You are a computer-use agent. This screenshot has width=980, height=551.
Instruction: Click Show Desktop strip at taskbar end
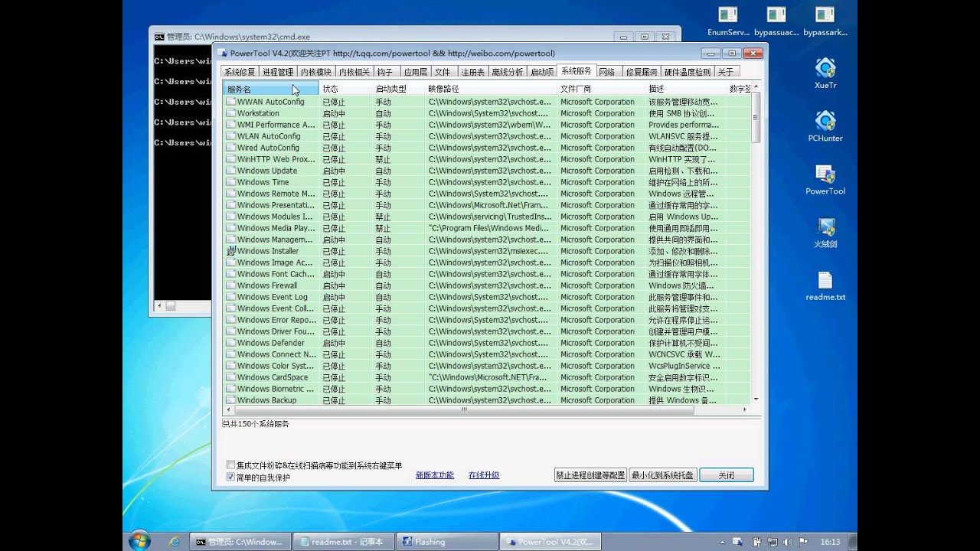(852, 541)
